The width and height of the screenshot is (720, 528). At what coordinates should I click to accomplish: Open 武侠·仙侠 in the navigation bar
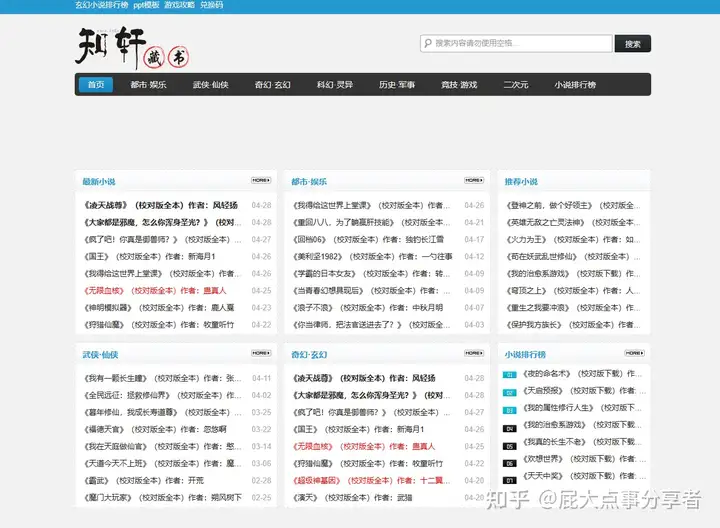[x=211, y=84]
